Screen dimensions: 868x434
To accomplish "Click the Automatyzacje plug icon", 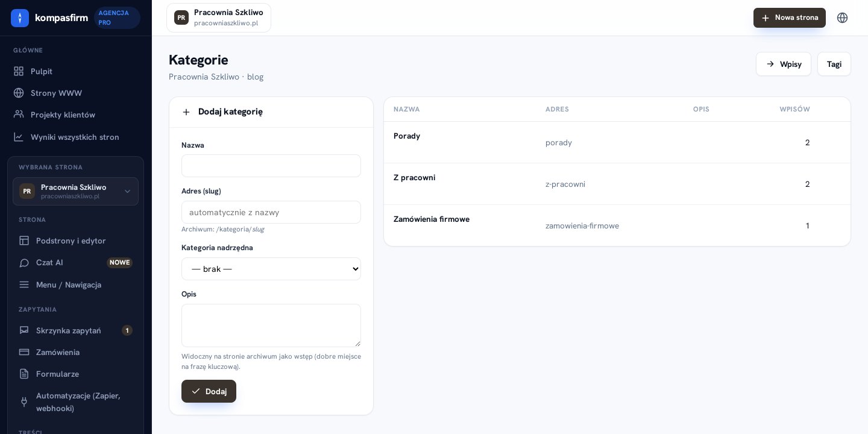I will click(24, 402).
